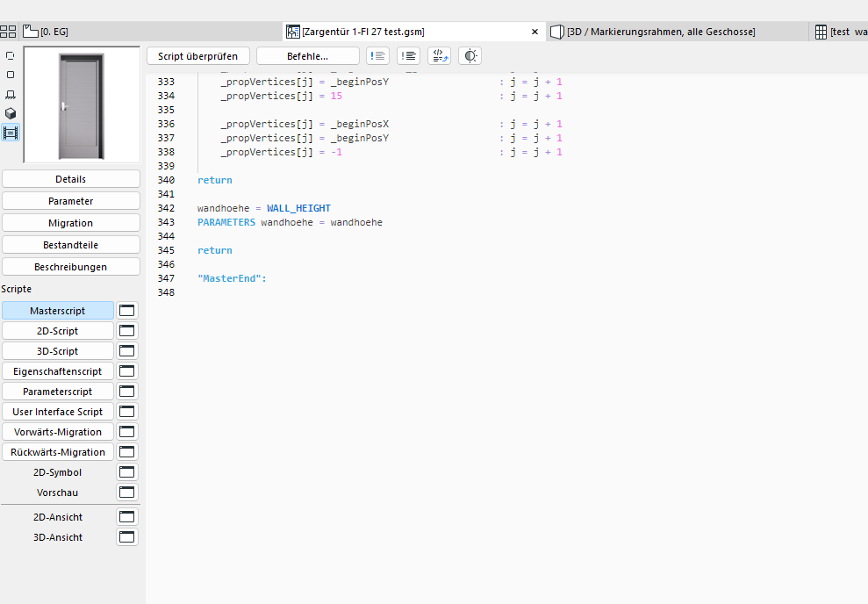Click the "MasterEnd": label on line 347
The height and width of the screenshot is (604, 868).
point(232,278)
